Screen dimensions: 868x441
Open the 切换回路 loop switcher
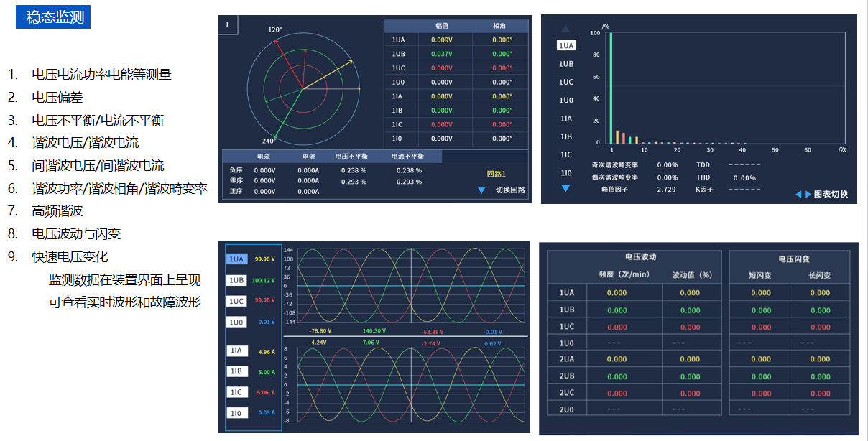tap(510, 191)
